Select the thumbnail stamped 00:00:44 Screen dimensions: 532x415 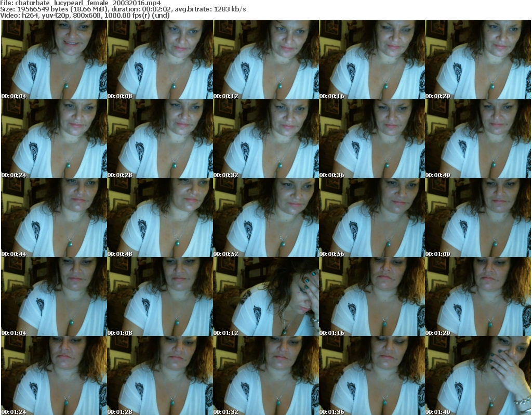pos(54,218)
